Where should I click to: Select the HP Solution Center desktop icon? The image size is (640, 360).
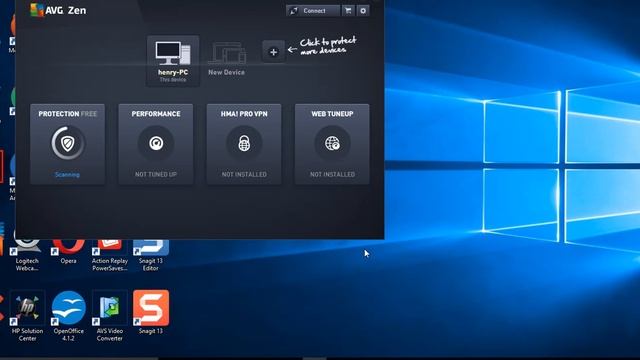pos(27,316)
